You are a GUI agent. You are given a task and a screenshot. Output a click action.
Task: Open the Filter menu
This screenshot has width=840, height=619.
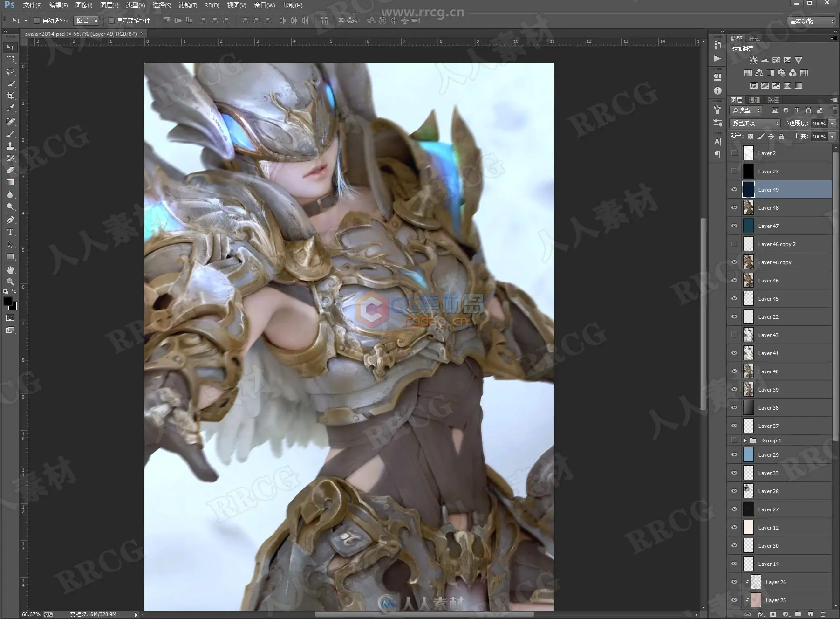pyautogui.click(x=188, y=6)
